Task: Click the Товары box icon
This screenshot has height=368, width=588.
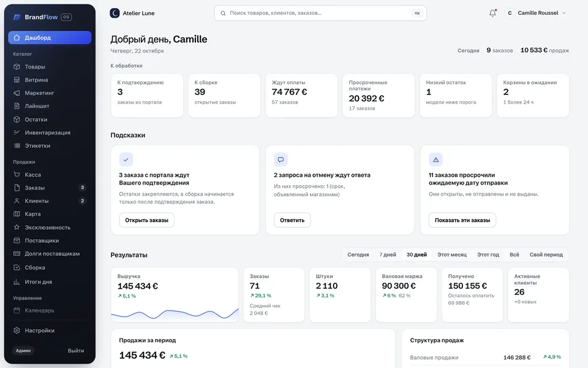Action: point(17,66)
